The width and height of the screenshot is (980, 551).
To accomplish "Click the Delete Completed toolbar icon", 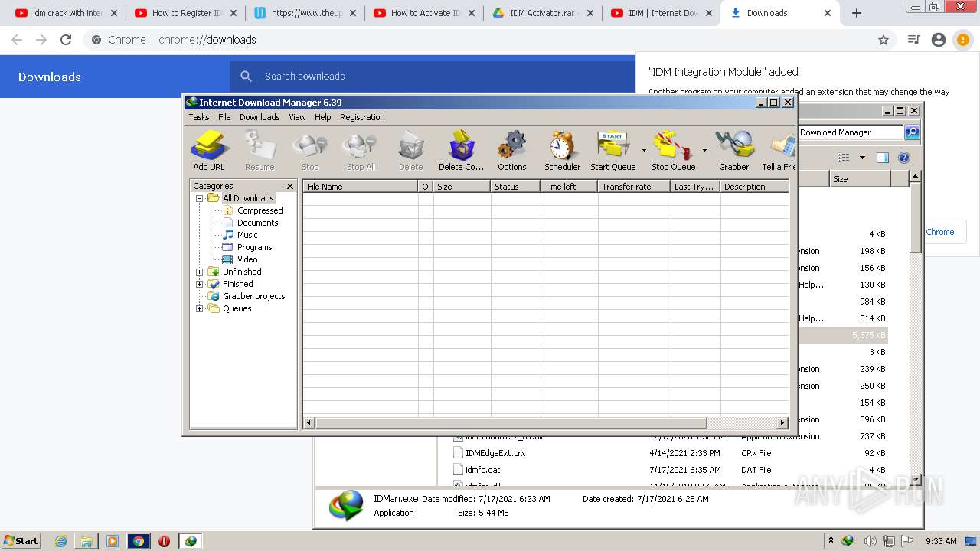I will pos(461,150).
